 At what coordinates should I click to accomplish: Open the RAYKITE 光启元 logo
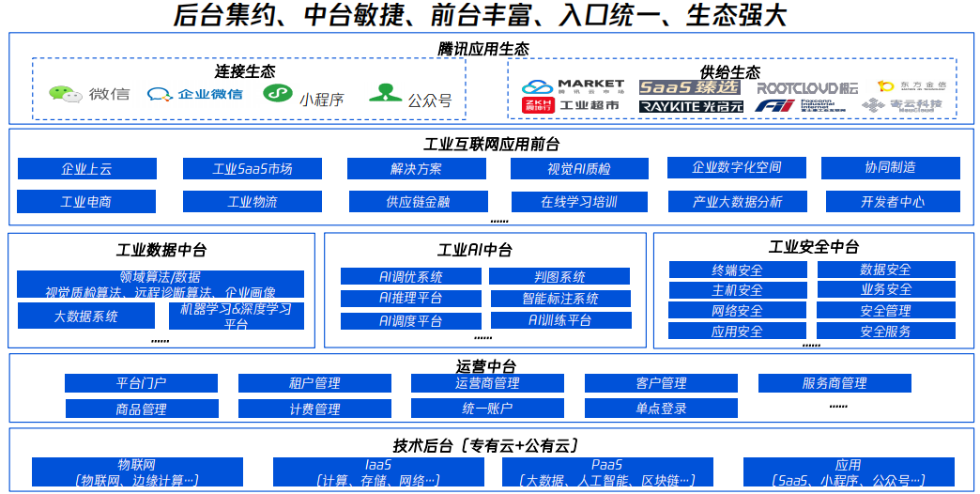690,107
